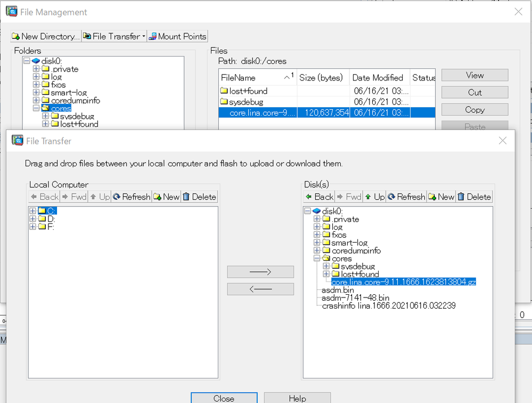Collapse cores folder in the Folders tree
The height and width of the screenshot is (403, 532).
click(x=36, y=108)
